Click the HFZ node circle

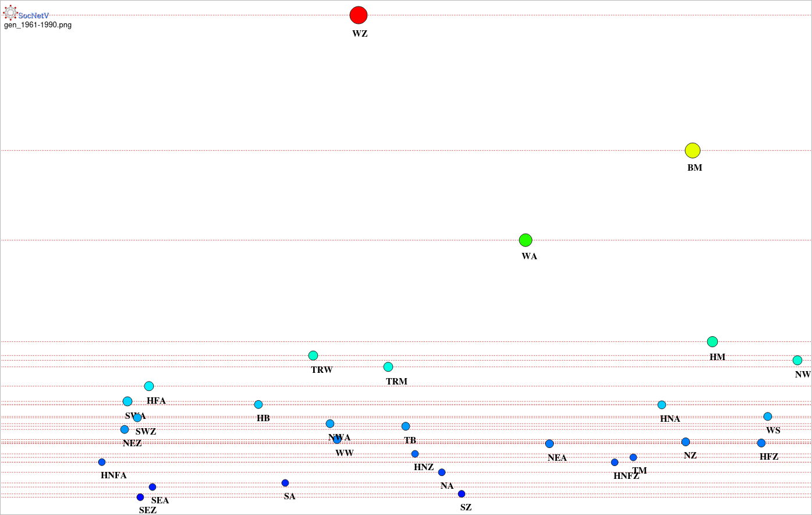[x=761, y=443]
